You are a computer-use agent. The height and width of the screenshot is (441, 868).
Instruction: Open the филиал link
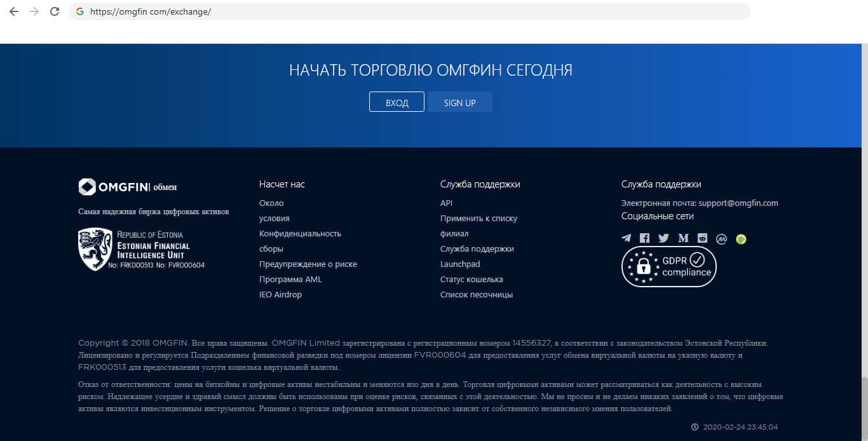[x=454, y=234]
